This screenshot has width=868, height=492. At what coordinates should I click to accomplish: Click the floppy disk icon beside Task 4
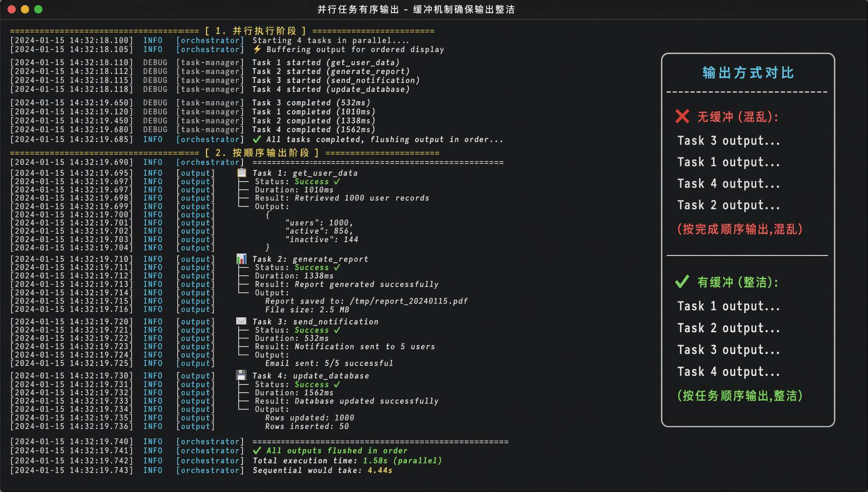(241, 375)
